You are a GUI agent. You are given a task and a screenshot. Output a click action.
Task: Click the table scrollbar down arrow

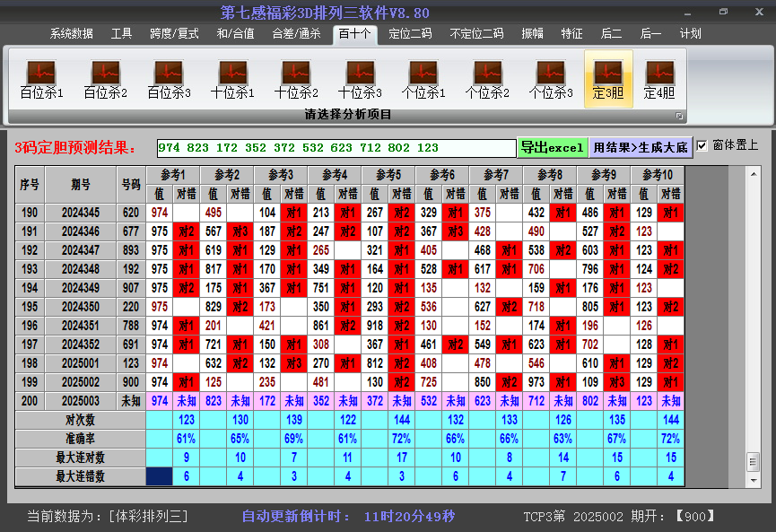[754, 480]
